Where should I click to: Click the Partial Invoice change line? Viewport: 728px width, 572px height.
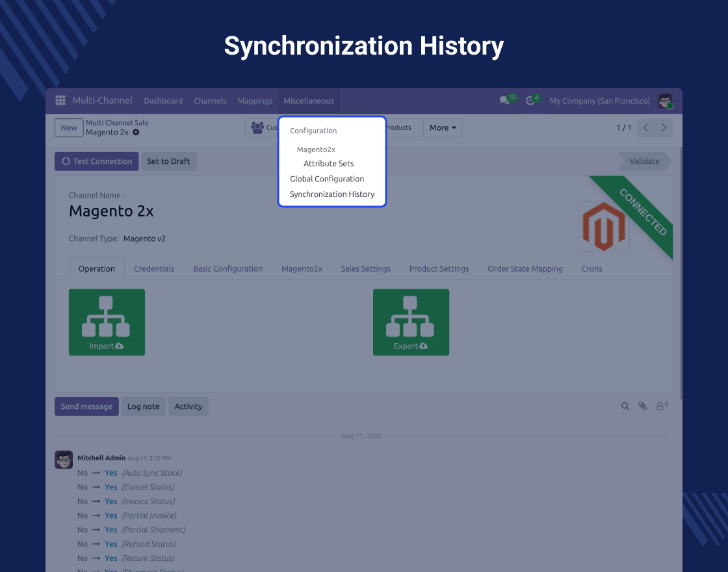[127, 515]
